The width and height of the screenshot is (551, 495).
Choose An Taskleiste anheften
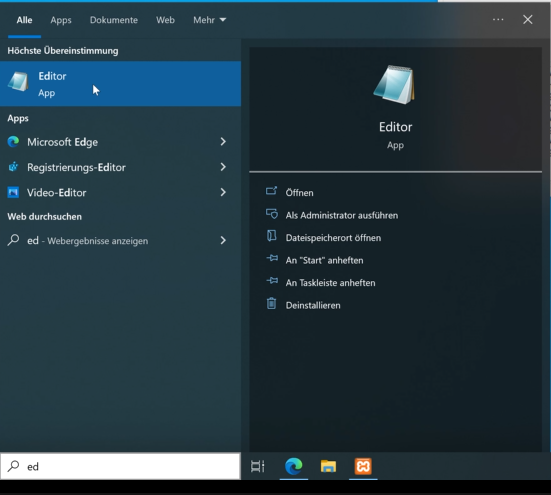[x=330, y=283]
